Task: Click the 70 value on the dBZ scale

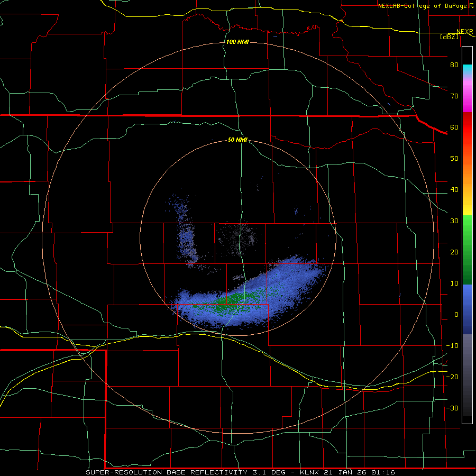Action: [454, 96]
